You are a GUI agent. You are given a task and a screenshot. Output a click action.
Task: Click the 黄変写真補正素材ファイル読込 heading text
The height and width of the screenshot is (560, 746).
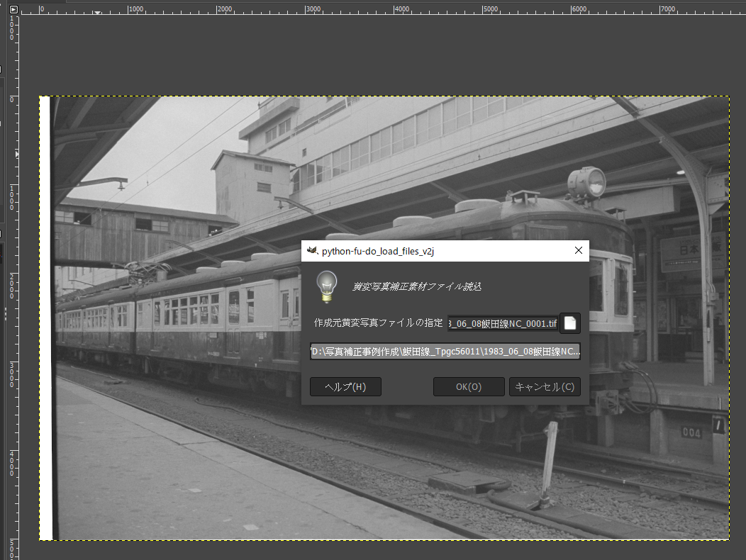point(417,286)
